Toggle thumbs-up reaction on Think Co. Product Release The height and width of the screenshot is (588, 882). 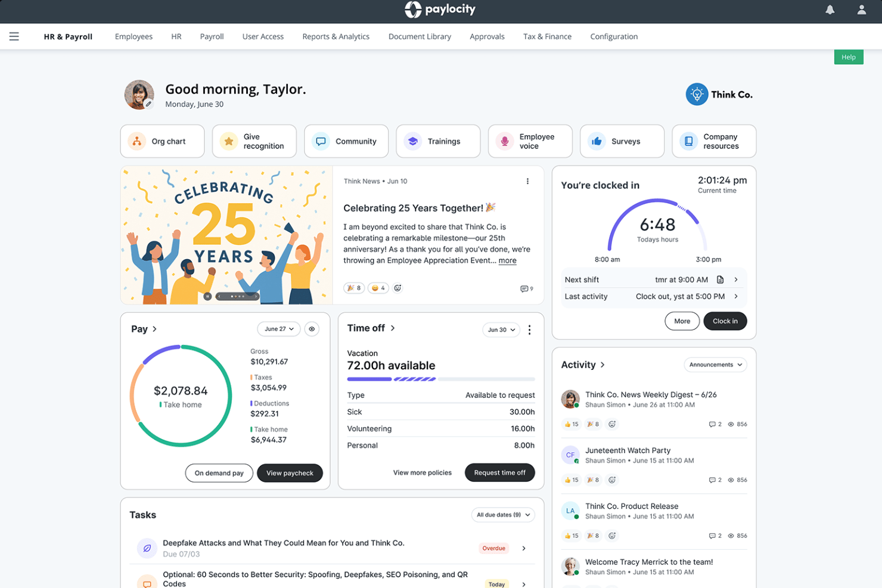(572, 536)
